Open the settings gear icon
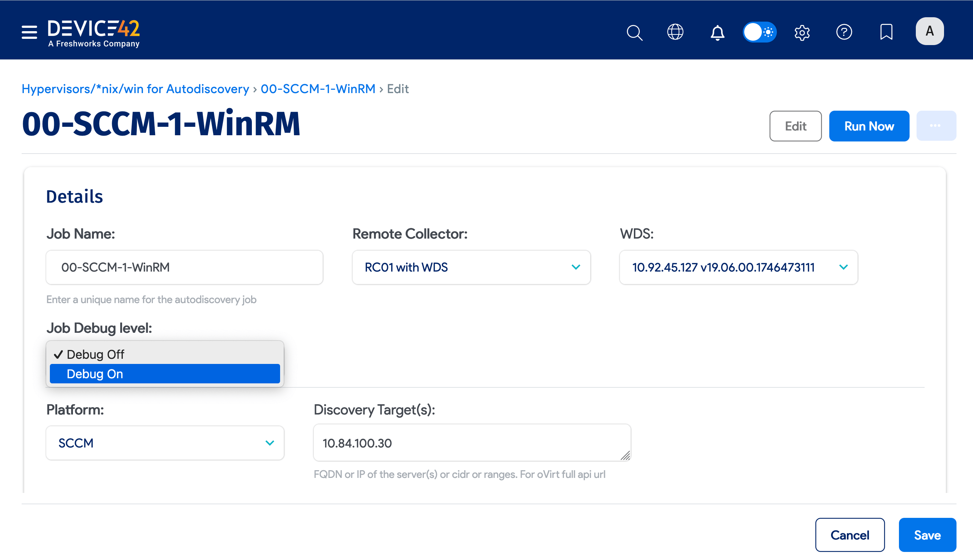 [x=802, y=32]
